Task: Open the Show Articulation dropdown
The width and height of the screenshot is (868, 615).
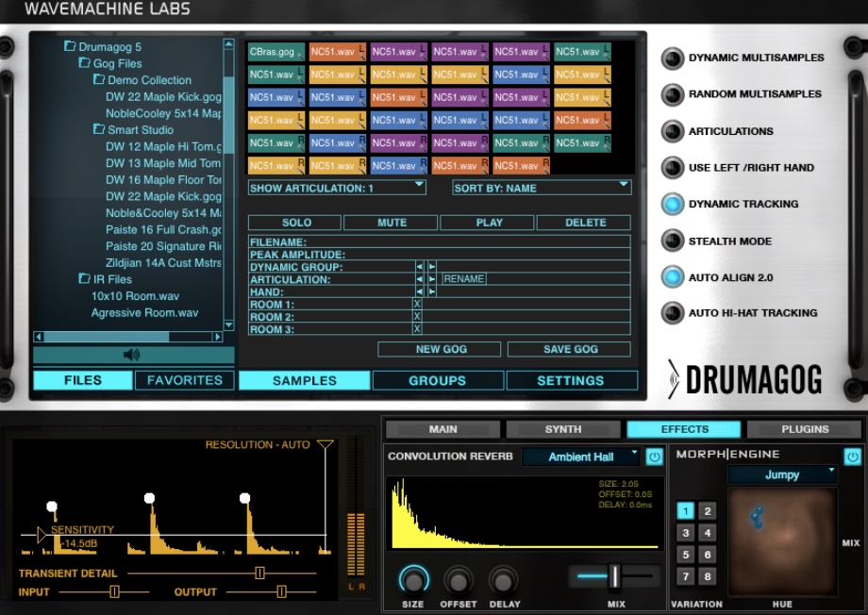Action: tap(337, 188)
